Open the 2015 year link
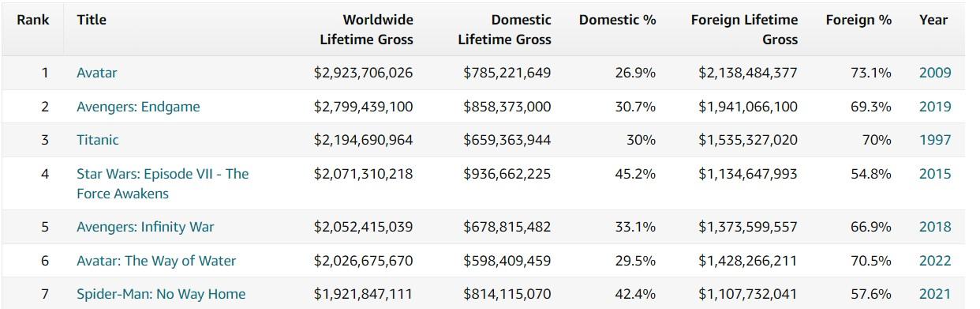The width and height of the screenshot is (980, 309). 935,174
